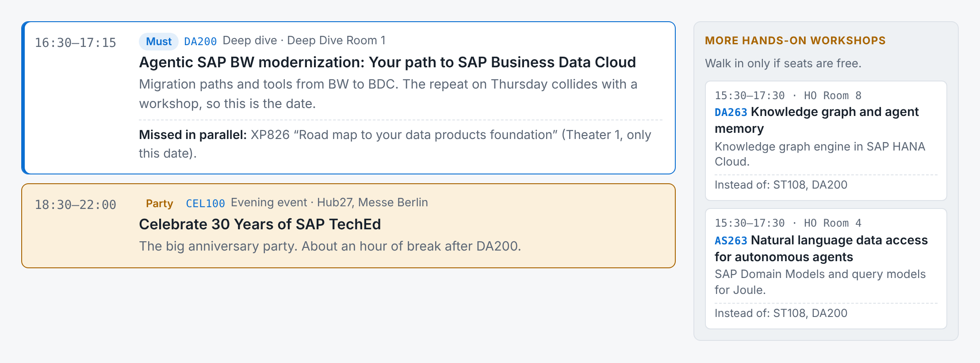The image size is (980, 363).
Task: Open Knowledge graph and agent memory title
Action: [817, 120]
